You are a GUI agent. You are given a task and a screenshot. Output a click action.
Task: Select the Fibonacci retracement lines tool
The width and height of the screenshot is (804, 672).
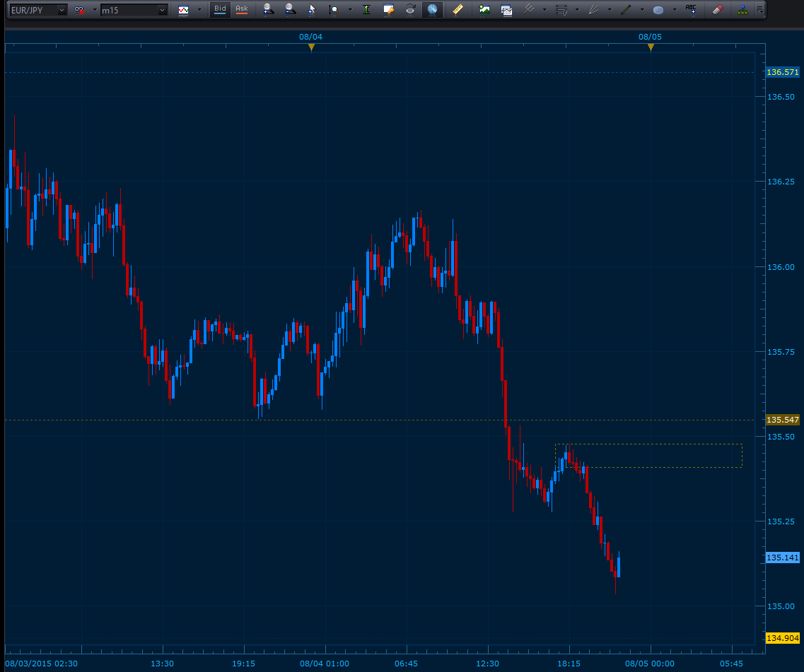(x=561, y=10)
